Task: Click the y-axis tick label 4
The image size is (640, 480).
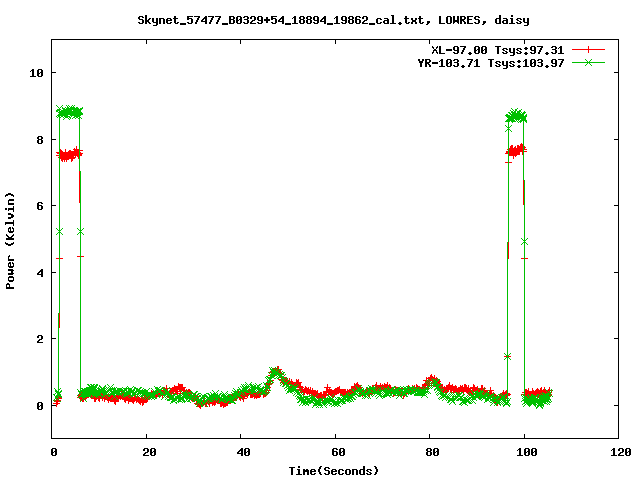Action: (40, 273)
